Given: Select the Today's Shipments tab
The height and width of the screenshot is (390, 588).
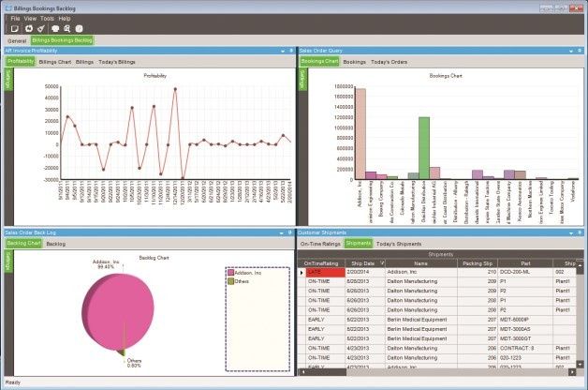Looking at the screenshot, I should [399, 244].
